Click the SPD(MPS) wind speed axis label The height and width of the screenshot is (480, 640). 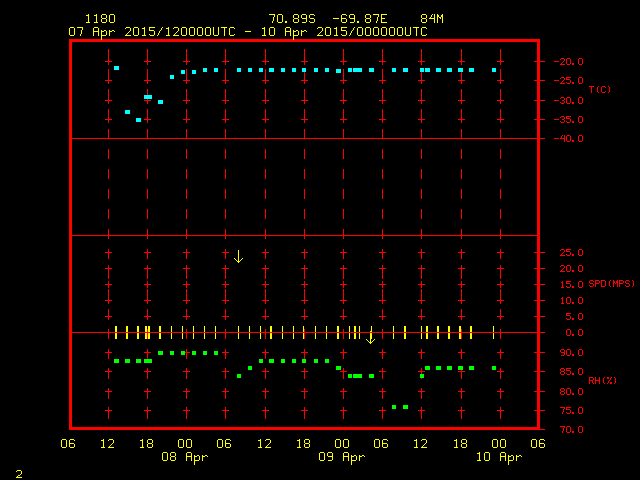[611, 284]
